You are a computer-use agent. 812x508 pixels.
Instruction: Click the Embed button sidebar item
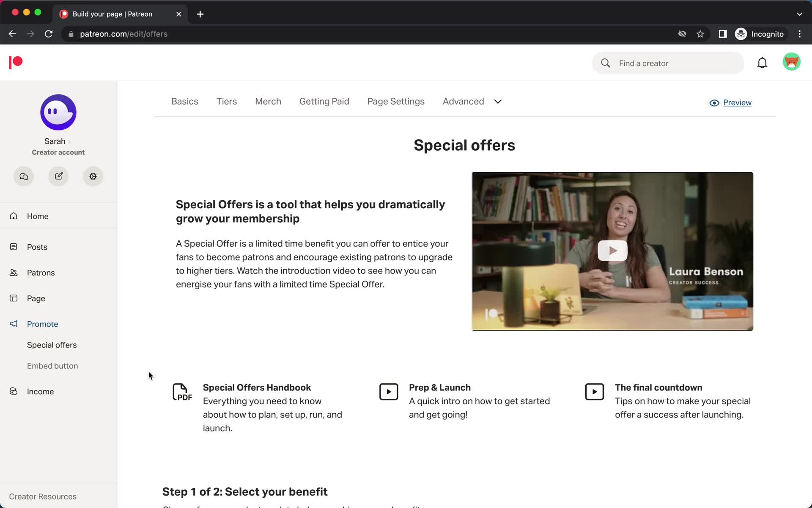[52, 365]
